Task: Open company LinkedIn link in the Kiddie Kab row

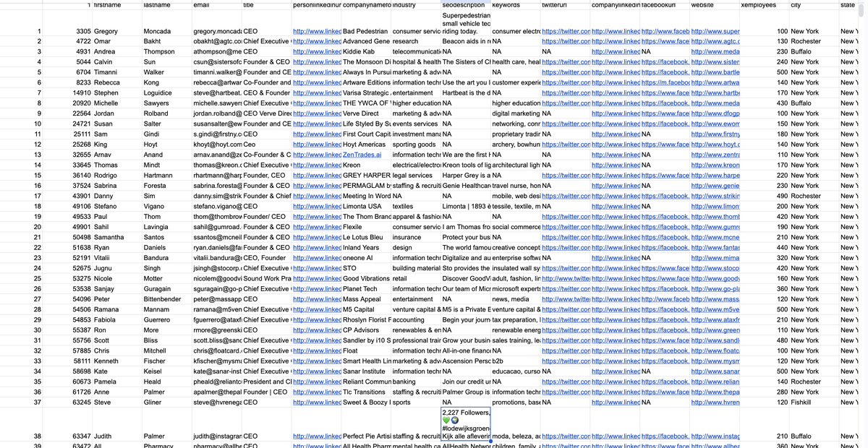Action: 615,52
